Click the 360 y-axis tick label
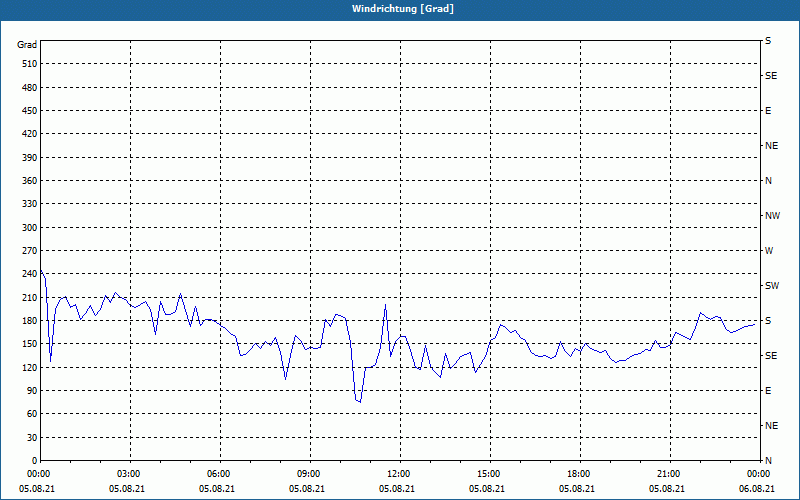800x500 pixels. pos(30,181)
